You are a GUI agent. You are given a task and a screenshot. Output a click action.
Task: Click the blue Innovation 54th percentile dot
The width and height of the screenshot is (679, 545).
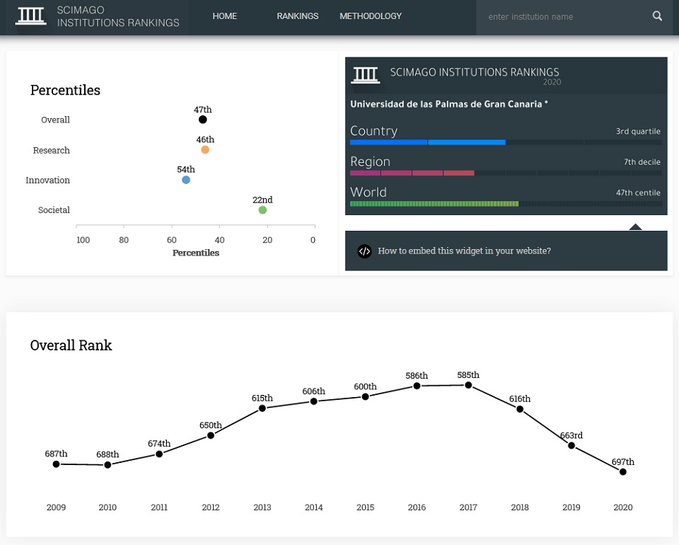point(186,180)
